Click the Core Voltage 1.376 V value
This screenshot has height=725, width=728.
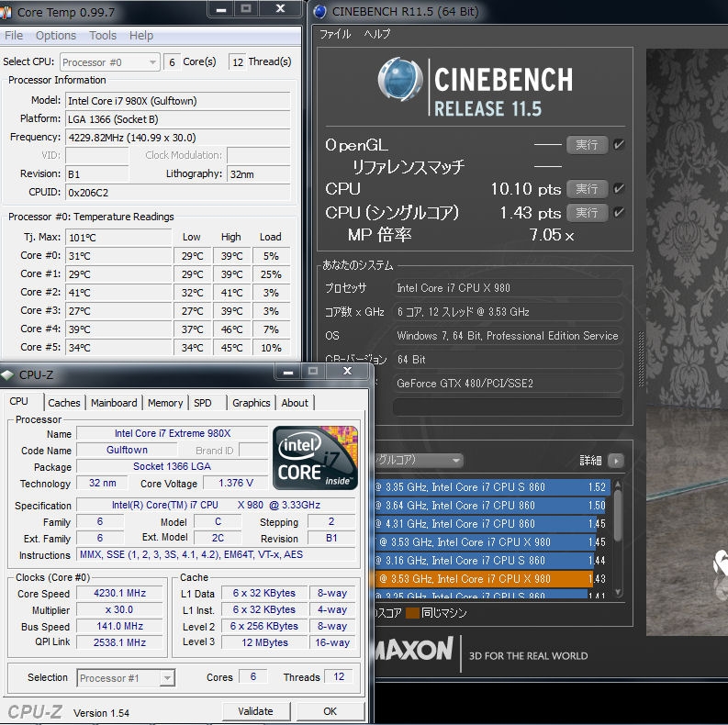point(236,483)
